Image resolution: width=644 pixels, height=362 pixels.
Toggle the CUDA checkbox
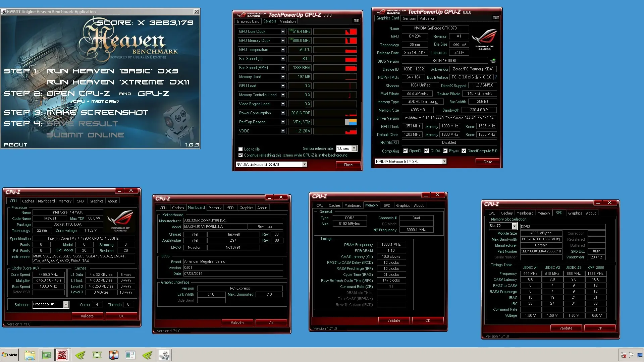426,151
